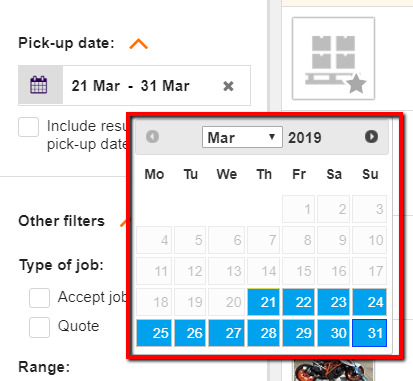Enable the Accept job checkbox
Screen dimensions: 413x381
[39, 298]
